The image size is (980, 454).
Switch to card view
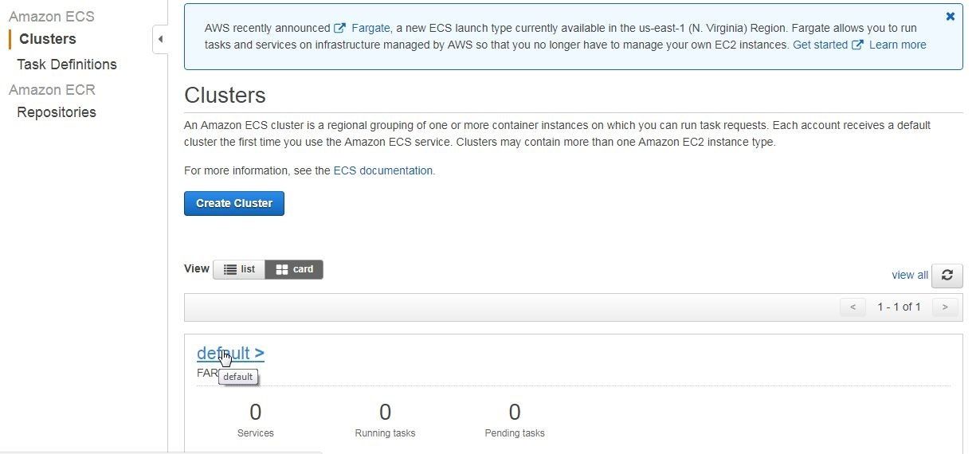294,269
